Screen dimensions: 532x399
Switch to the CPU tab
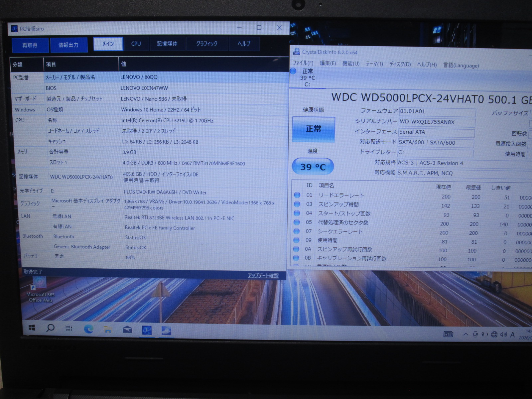(136, 44)
